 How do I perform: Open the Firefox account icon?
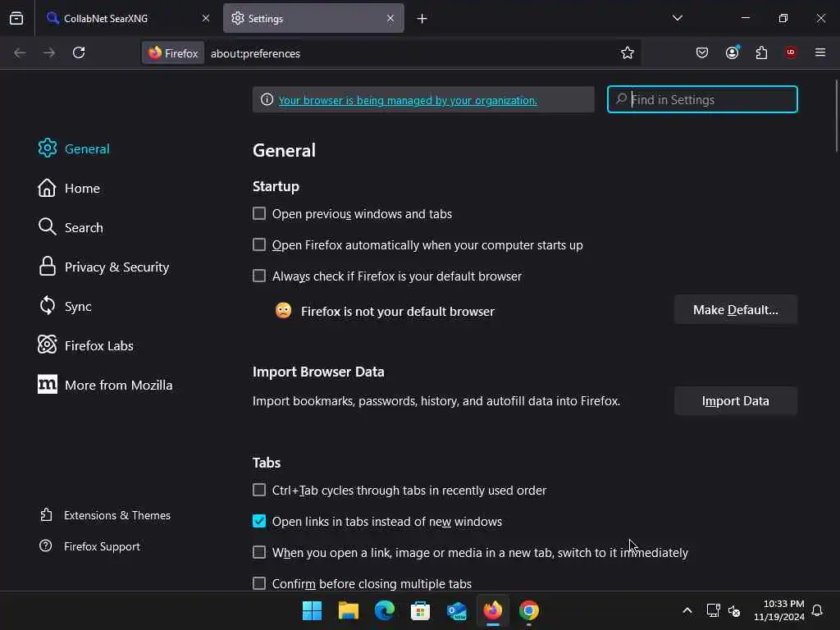(732, 52)
